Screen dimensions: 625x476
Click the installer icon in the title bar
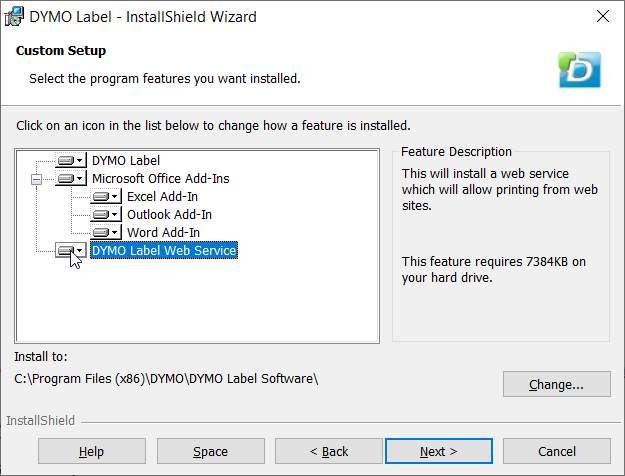pos(14,17)
